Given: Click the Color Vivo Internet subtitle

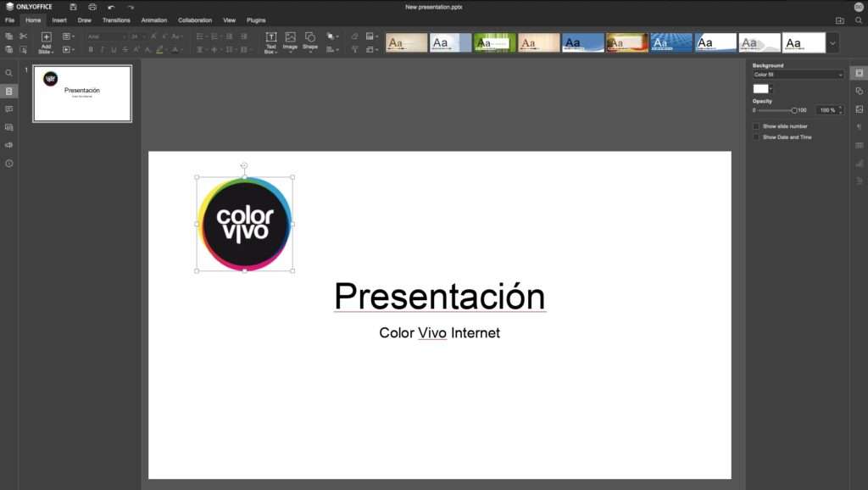Looking at the screenshot, I should click(x=440, y=333).
